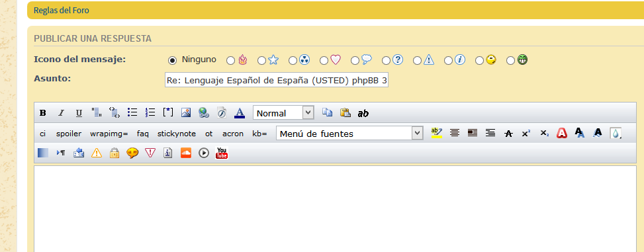Insert an orange speech bubble quote
This screenshot has height=252, width=644.
coord(132,153)
